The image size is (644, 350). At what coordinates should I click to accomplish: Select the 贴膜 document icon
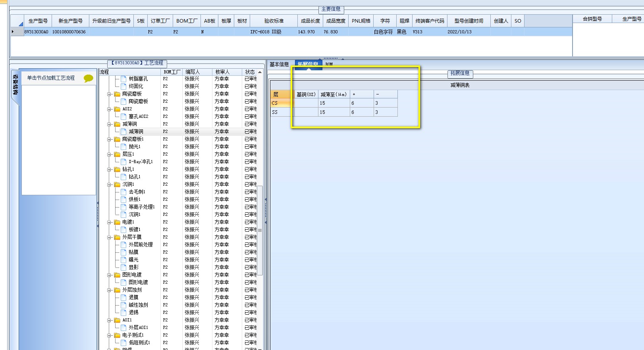pyautogui.click(x=123, y=252)
